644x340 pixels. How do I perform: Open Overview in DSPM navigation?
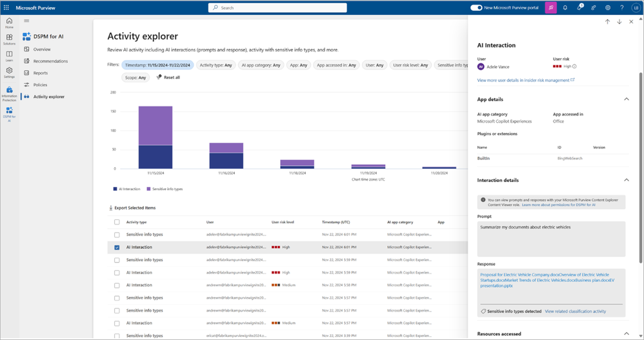click(x=42, y=49)
